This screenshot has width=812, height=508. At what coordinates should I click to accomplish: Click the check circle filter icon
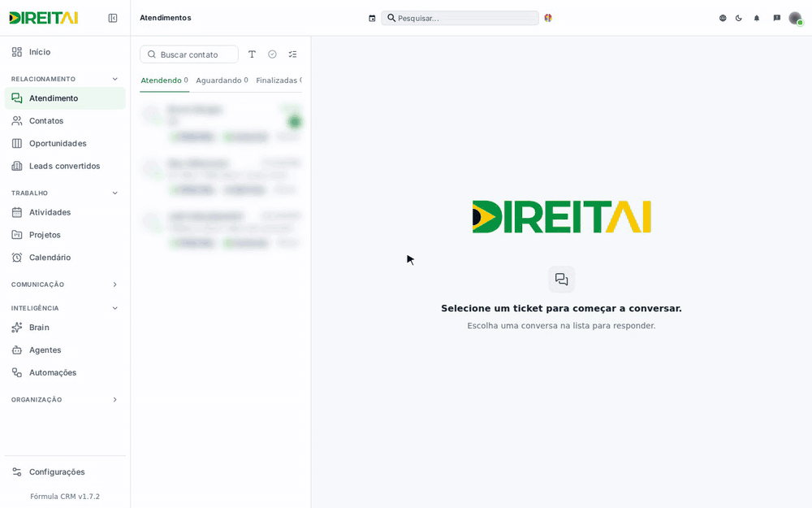(x=272, y=54)
